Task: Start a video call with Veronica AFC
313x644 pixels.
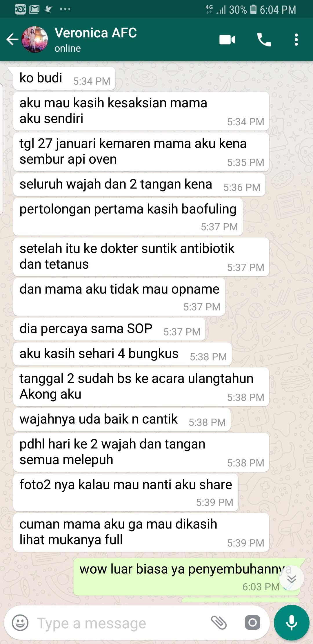Action: pyautogui.click(x=227, y=39)
